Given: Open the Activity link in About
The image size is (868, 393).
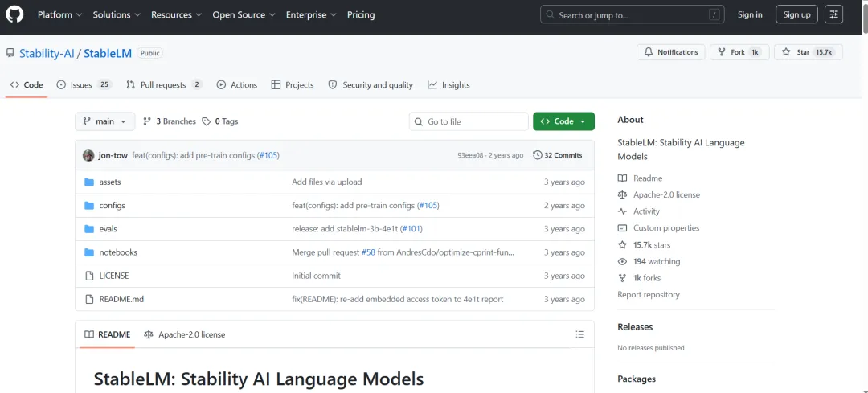Looking at the screenshot, I should point(639,211).
